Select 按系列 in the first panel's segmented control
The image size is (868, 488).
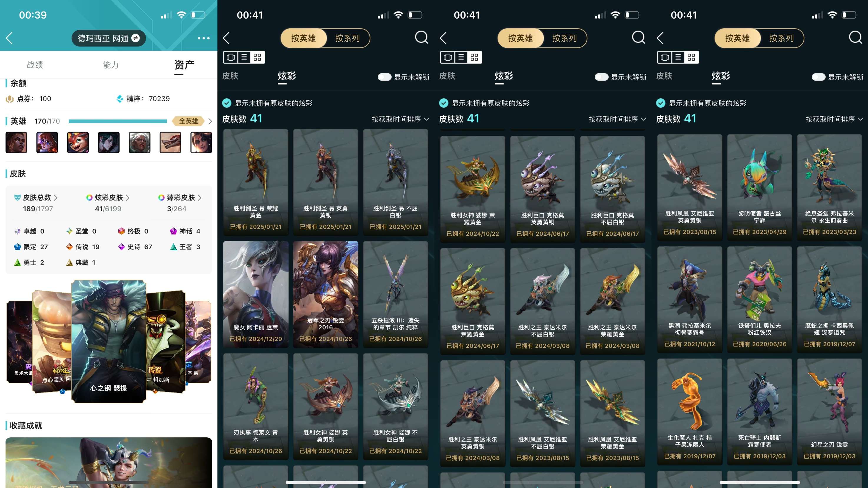(x=347, y=38)
